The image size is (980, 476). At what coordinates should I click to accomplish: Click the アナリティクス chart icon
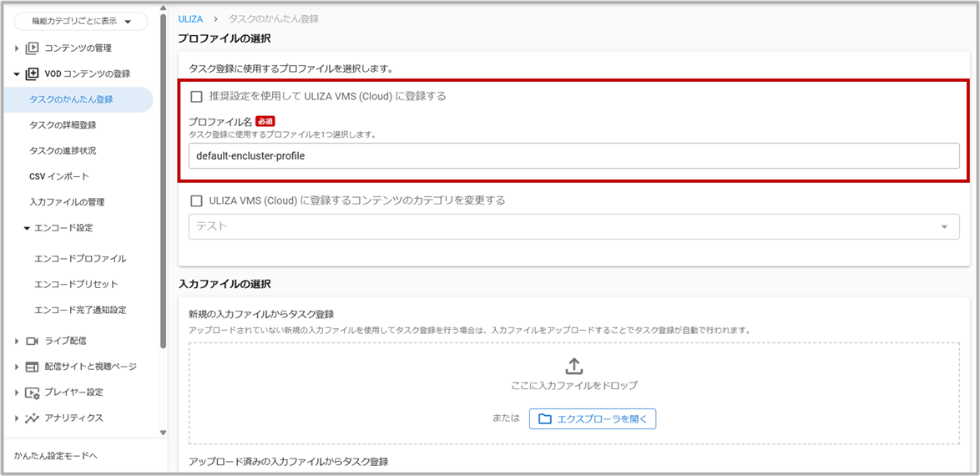[x=32, y=418]
